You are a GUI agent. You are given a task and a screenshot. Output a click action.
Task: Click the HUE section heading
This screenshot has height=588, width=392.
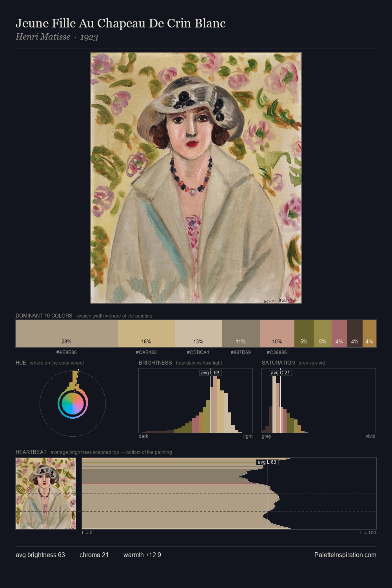pyautogui.click(x=21, y=363)
